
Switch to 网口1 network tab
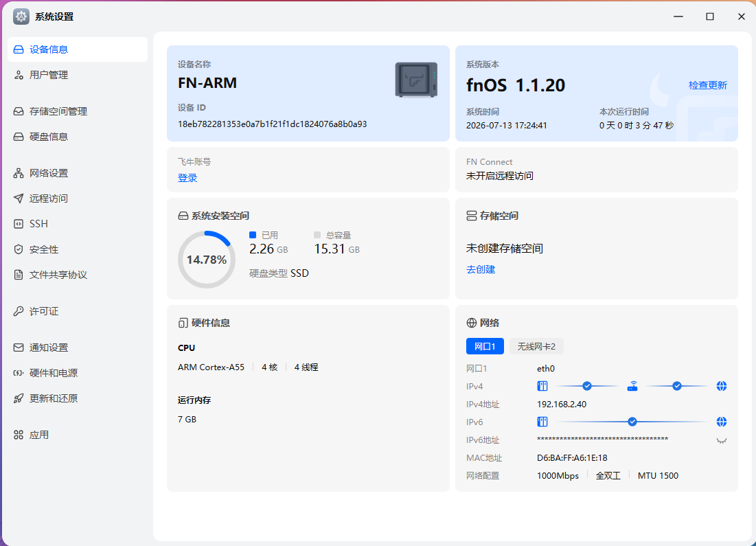pos(485,346)
